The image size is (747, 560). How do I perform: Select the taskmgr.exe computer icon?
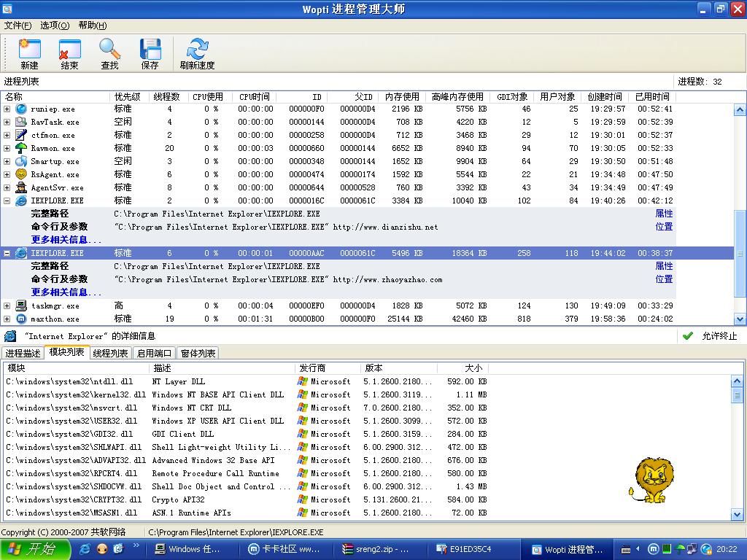click(x=21, y=306)
